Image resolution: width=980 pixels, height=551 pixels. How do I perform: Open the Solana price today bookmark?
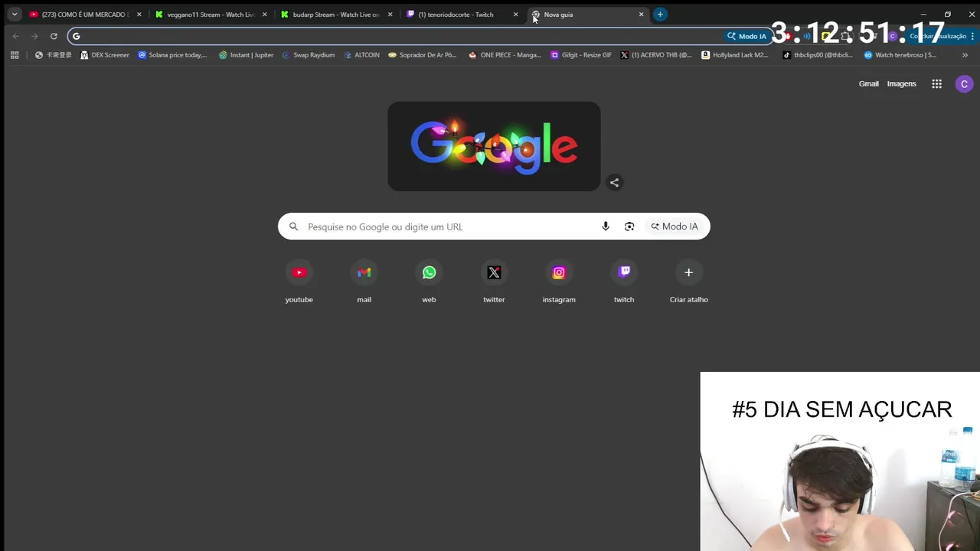pos(172,55)
